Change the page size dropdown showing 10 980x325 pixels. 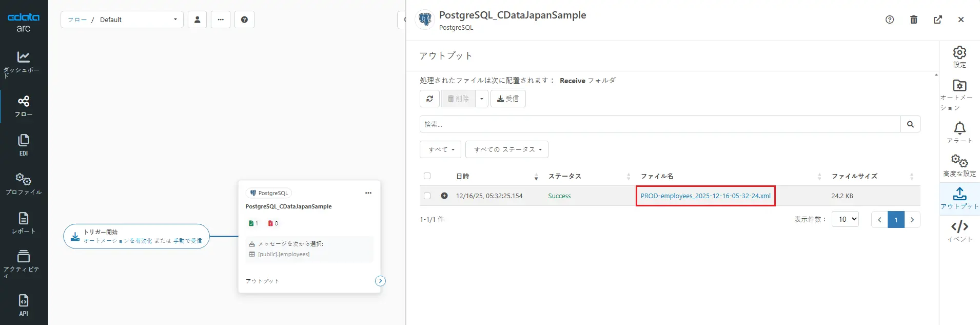(x=845, y=219)
